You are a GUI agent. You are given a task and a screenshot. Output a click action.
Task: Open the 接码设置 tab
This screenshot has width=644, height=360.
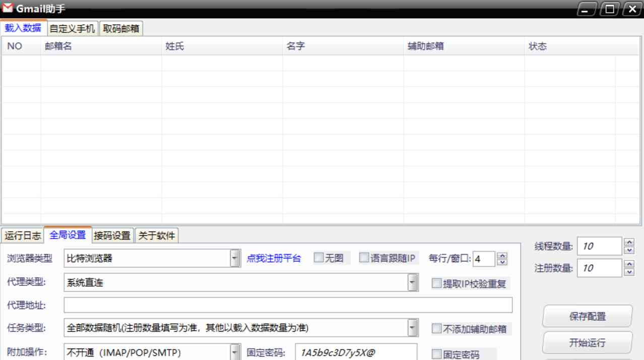coord(112,236)
